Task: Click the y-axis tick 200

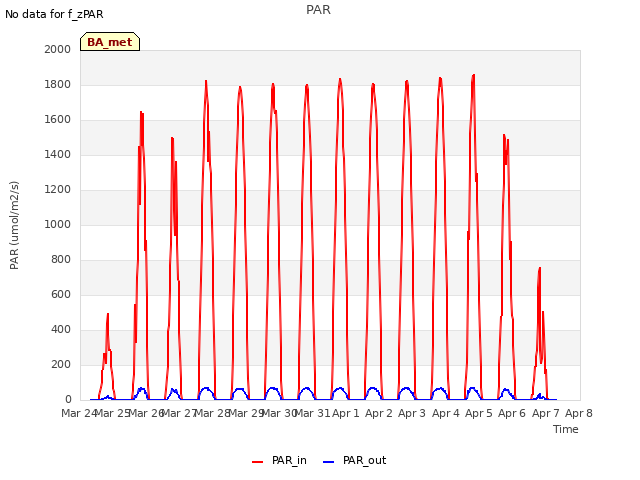Action: (61, 364)
